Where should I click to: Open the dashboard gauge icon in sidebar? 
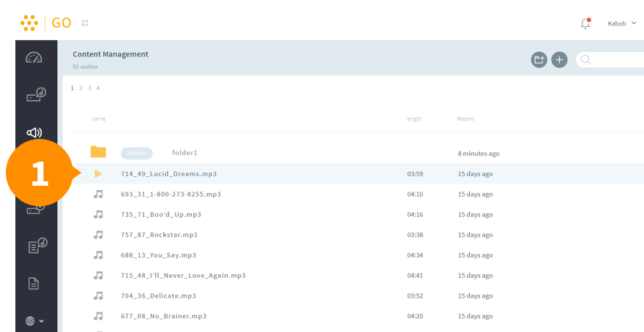pyautogui.click(x=34, y=58)
